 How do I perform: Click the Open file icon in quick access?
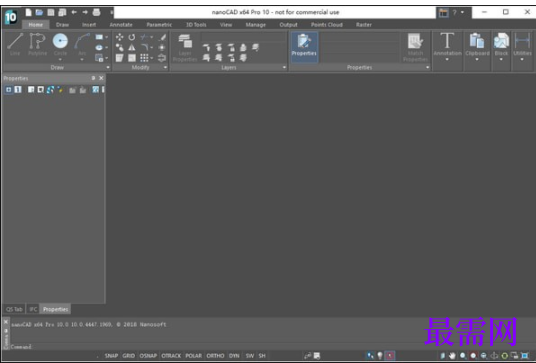point(39,13)
